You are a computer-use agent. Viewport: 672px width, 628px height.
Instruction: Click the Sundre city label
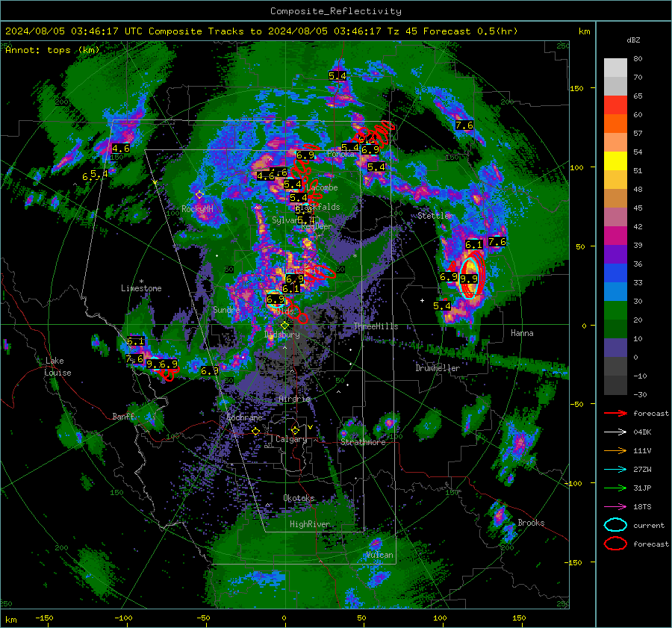226,310
